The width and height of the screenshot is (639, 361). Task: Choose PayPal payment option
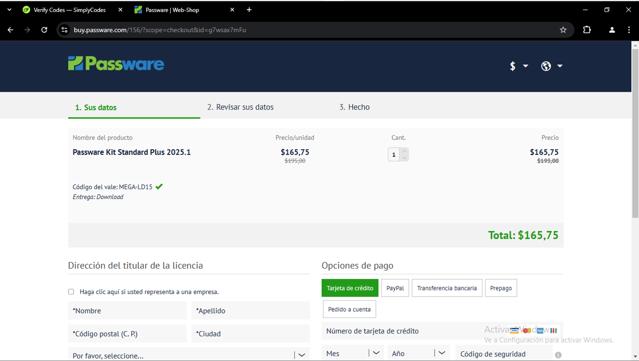click(395, 288)
